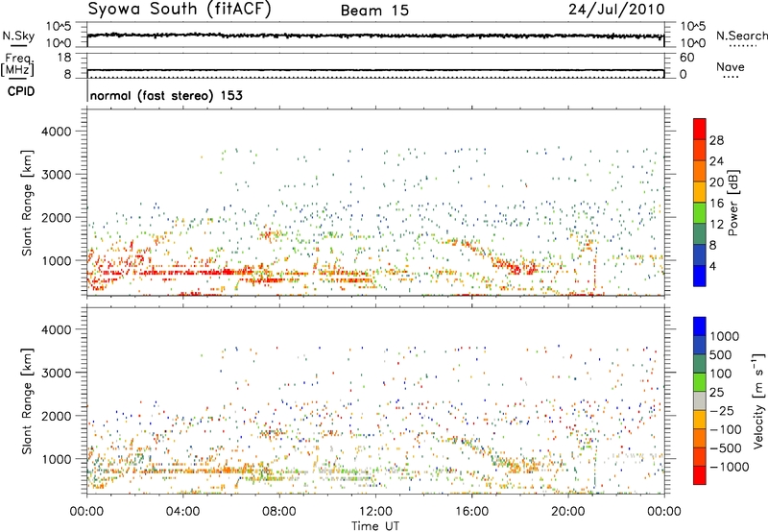Click the Slant Range label of velocity plot
The image size is (768, 532).
click(x=27, y=400)
